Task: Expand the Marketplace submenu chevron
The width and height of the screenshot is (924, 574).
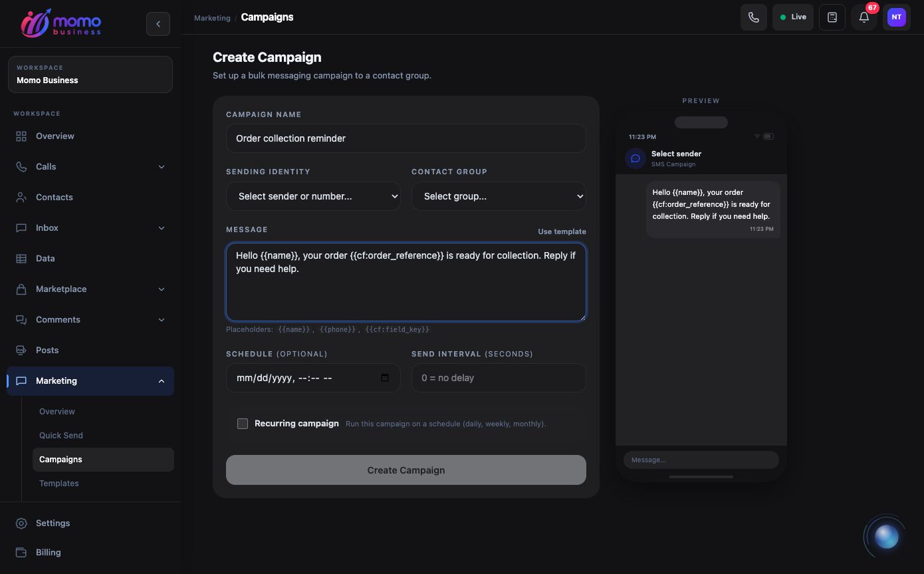Action: tap(162, 289)
